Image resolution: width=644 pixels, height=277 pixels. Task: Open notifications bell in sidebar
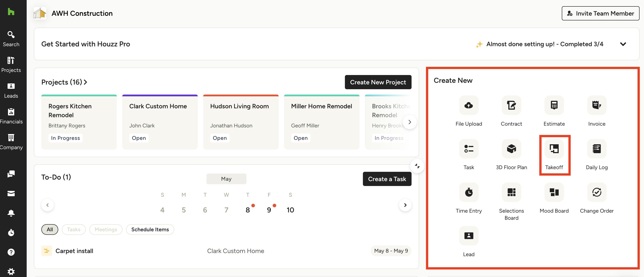[11, 213]
